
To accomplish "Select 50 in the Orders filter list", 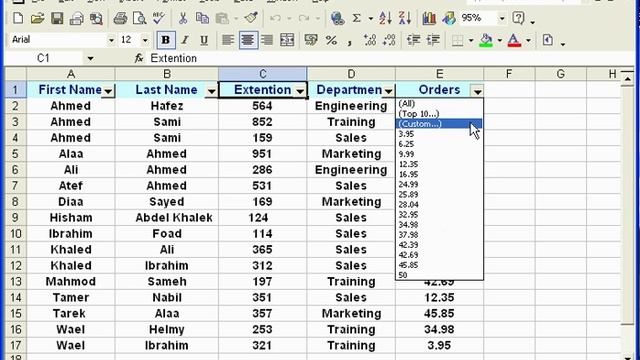I will (x=439, y=275).
